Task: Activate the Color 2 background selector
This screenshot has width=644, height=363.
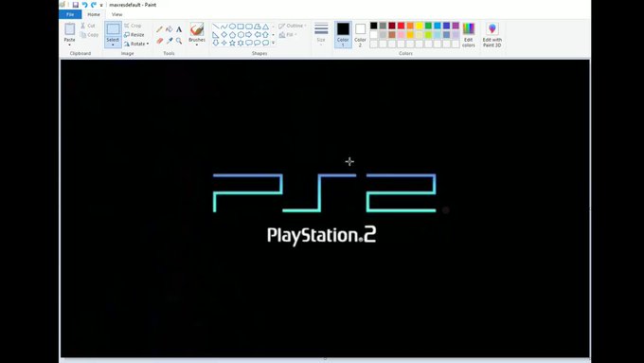Action: point(360,34)
